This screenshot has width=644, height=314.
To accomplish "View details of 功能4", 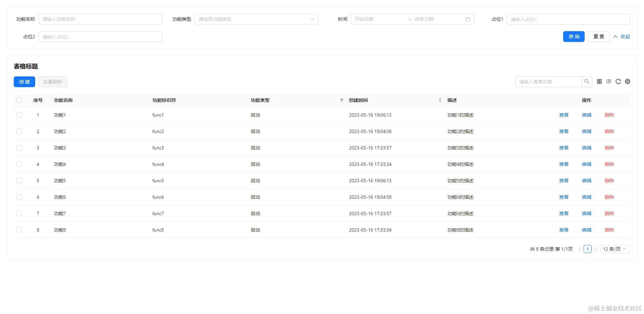I will [564, 164].
